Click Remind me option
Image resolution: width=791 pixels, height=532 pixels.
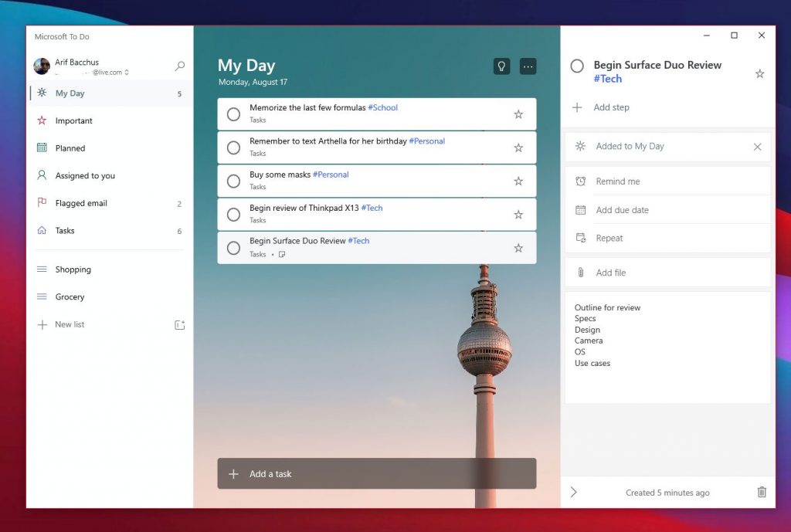[x=668, y=181]
